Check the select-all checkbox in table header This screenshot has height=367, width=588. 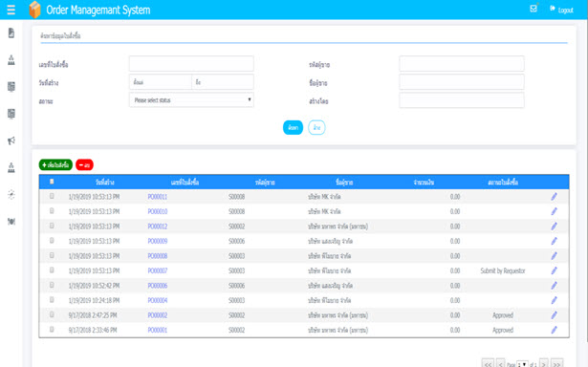click(52, 182)
